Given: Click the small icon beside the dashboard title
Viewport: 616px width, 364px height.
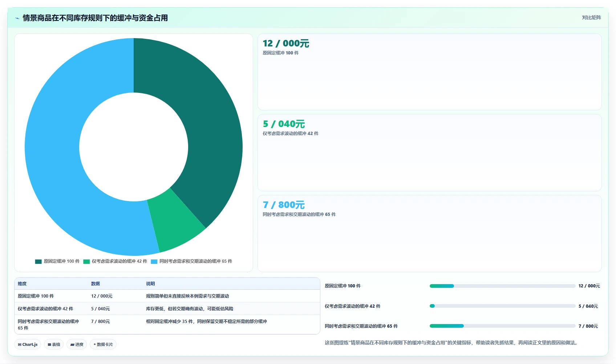Looking at the screenshot, I should (x=17, y=18).
